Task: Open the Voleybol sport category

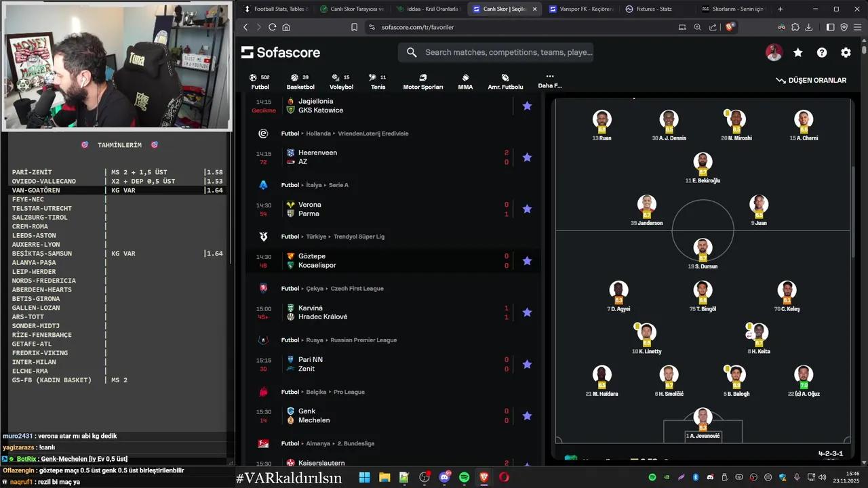Action: click(x=341, y=82)
